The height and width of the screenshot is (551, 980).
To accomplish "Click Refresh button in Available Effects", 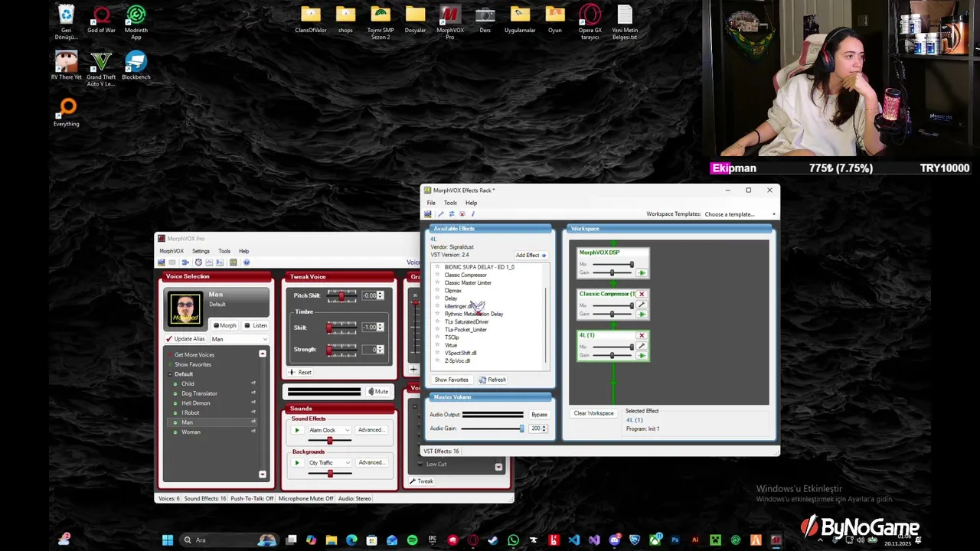I will pos(492,380).
